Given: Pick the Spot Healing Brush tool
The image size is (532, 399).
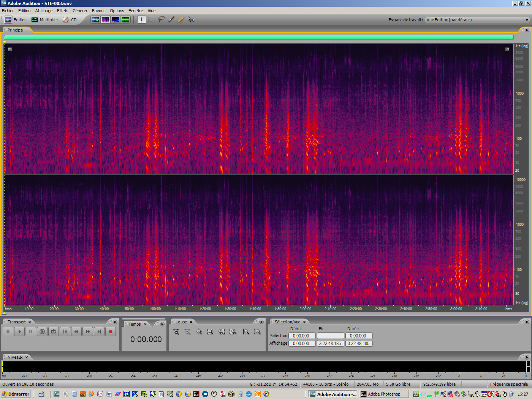Looking at the screenshot, I should click(x=181, y=19).
